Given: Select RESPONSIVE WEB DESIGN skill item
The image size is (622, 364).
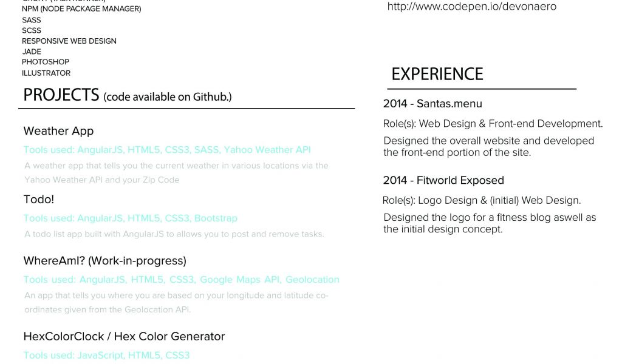Looking at the screenshot, I should tap(69, 41).
